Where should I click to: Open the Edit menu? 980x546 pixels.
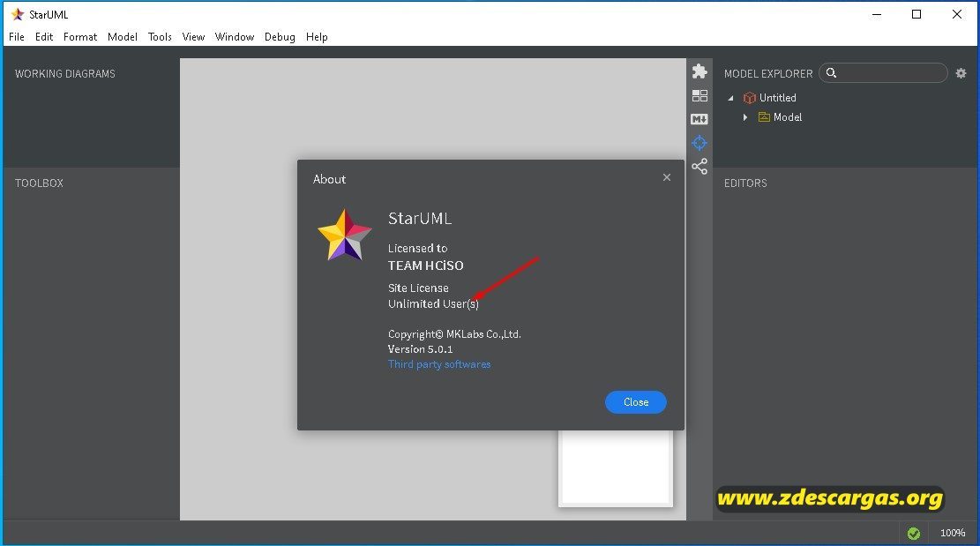(44, 37)
